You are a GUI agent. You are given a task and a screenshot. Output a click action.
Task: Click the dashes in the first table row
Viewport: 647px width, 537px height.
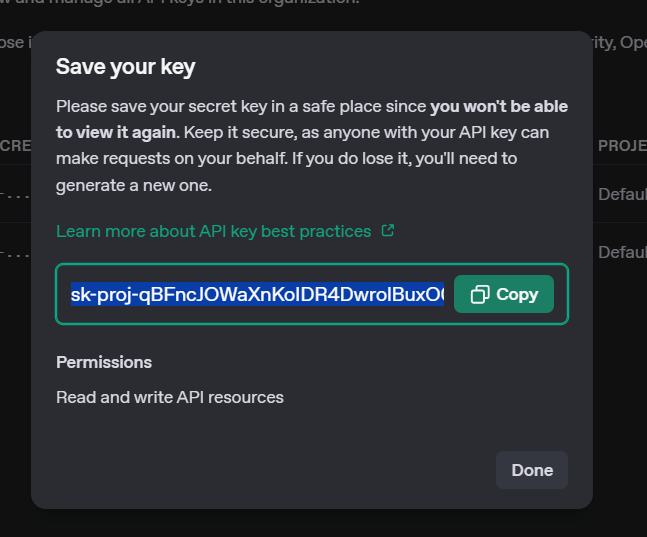click(15, 196)
